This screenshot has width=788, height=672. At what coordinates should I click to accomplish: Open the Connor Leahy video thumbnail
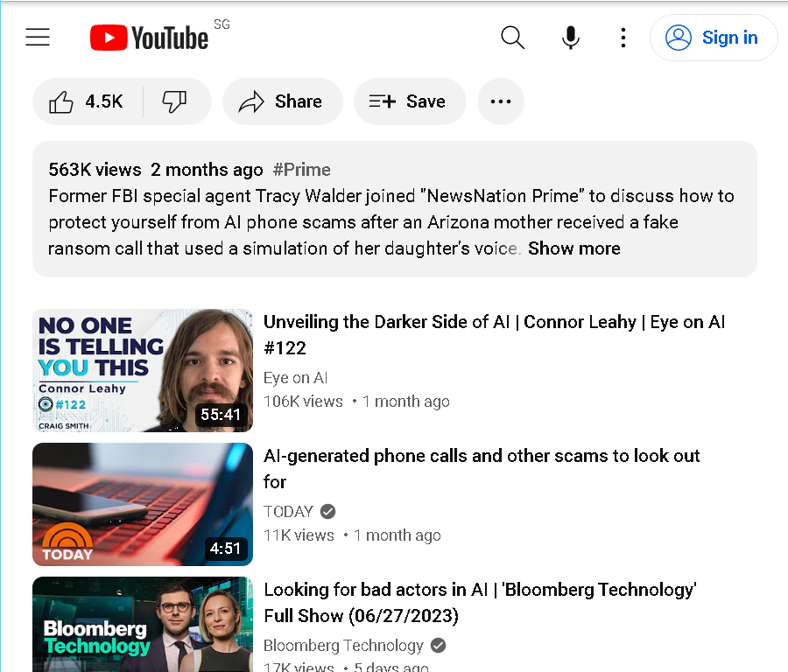point(143,370)
